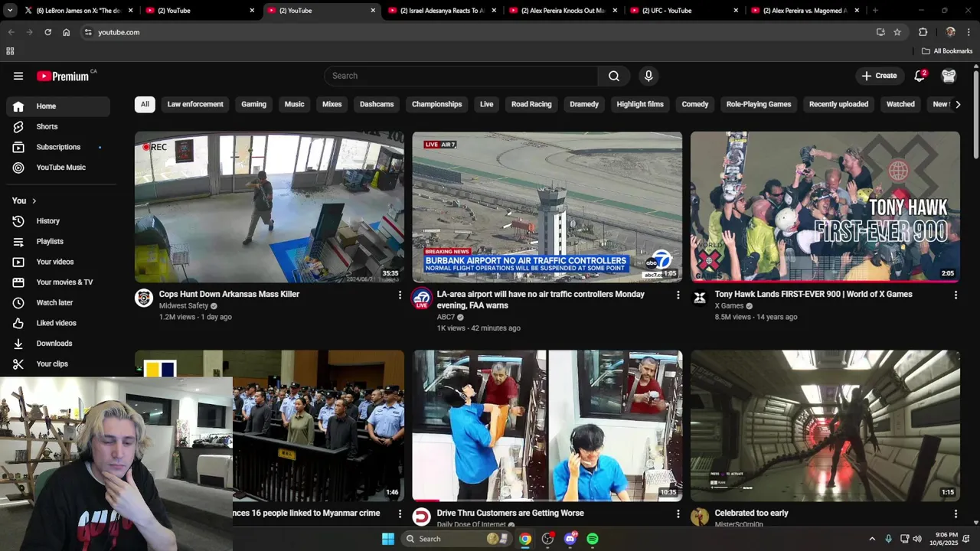
Task: Open the Chrome three-dot menu
Action: [969, 32]
